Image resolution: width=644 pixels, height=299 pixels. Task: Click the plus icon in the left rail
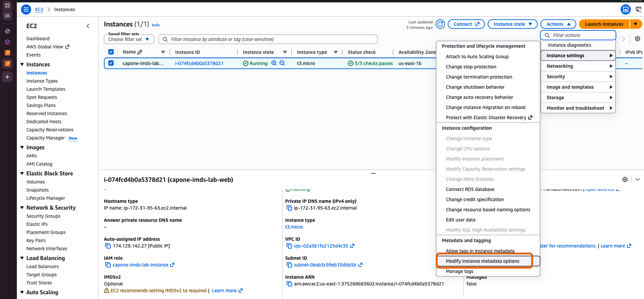[7, 77]
